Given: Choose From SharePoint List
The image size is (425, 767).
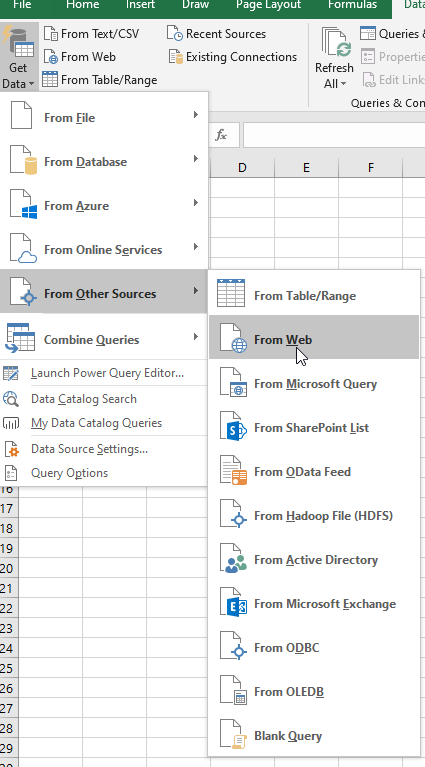Looking at the screenshot, I should pos(314,426).
